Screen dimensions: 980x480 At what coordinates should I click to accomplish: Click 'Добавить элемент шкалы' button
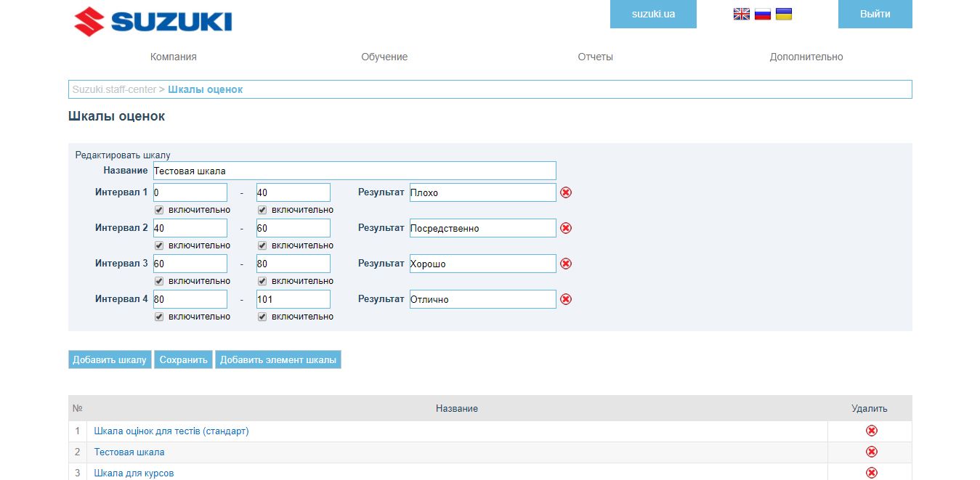[278, 359]
